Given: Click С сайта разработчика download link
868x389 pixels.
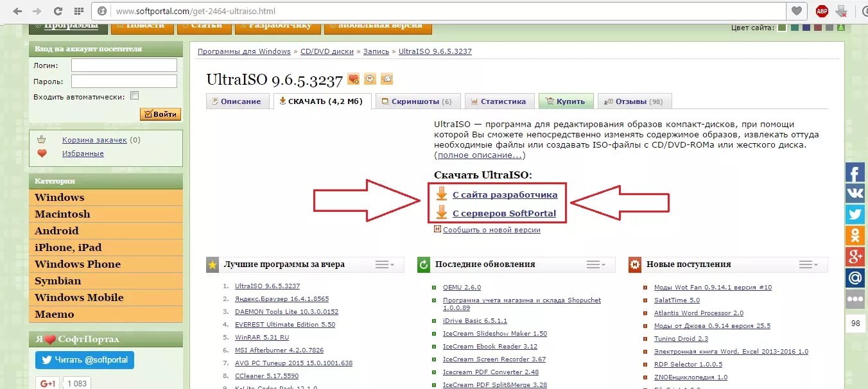Looking at the screenshot, I should point(505,195).
